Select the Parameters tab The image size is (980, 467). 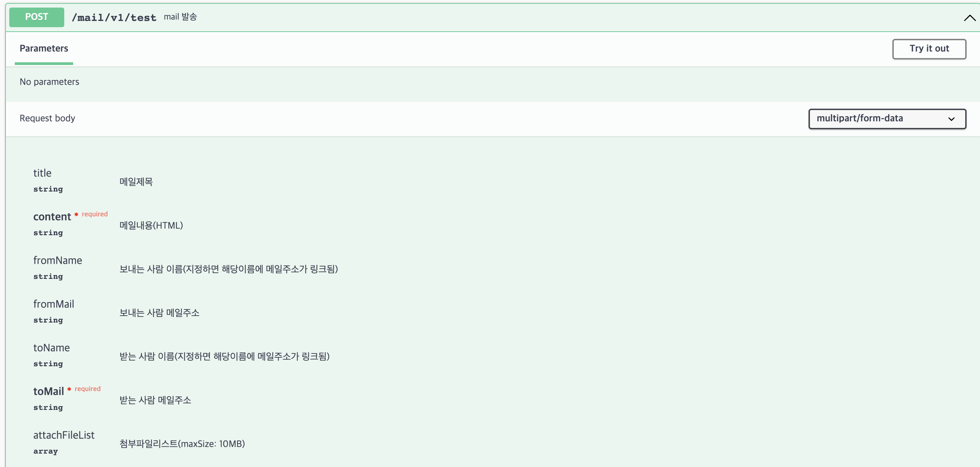point(44,49)
